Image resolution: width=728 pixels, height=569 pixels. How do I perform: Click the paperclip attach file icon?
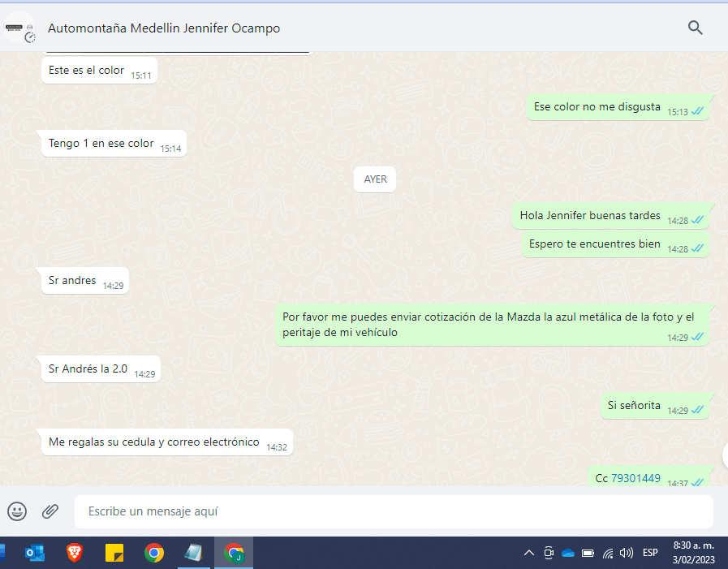(50, 511)
